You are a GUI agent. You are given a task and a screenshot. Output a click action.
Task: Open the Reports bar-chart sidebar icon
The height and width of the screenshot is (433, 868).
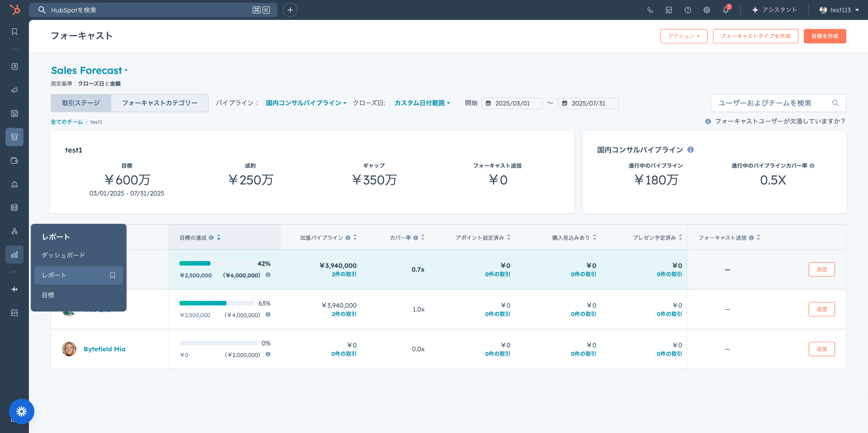coord(14,255)
